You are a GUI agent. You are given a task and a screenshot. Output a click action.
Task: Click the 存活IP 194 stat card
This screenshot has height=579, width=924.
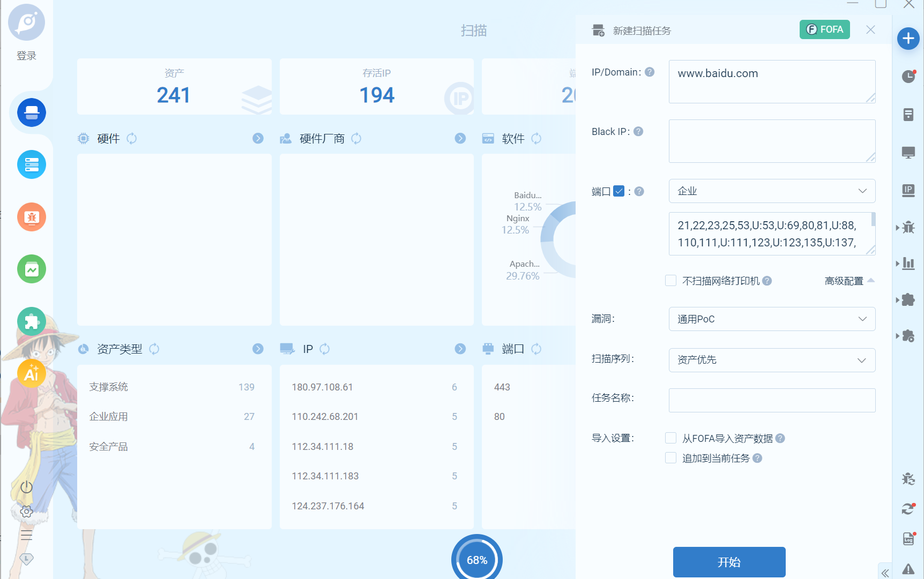pos(377,86)
